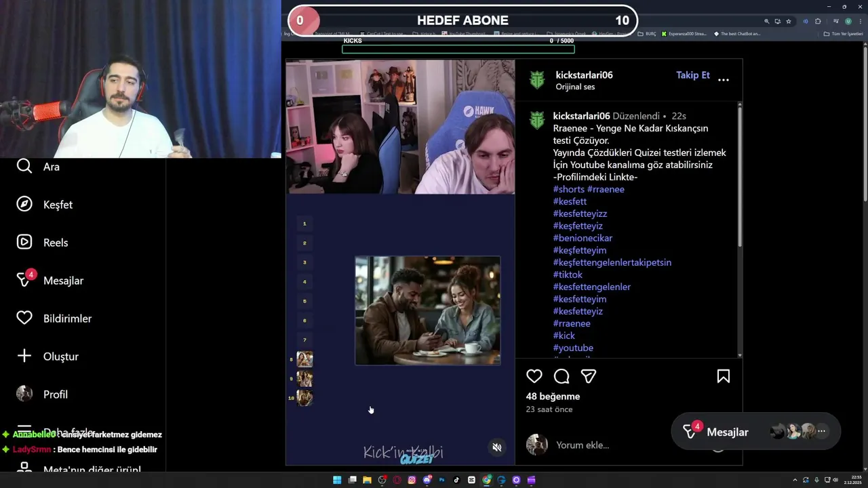Open #youtube hashtag
This screenshot has width=868, height=488.
[x=573, y=348]
